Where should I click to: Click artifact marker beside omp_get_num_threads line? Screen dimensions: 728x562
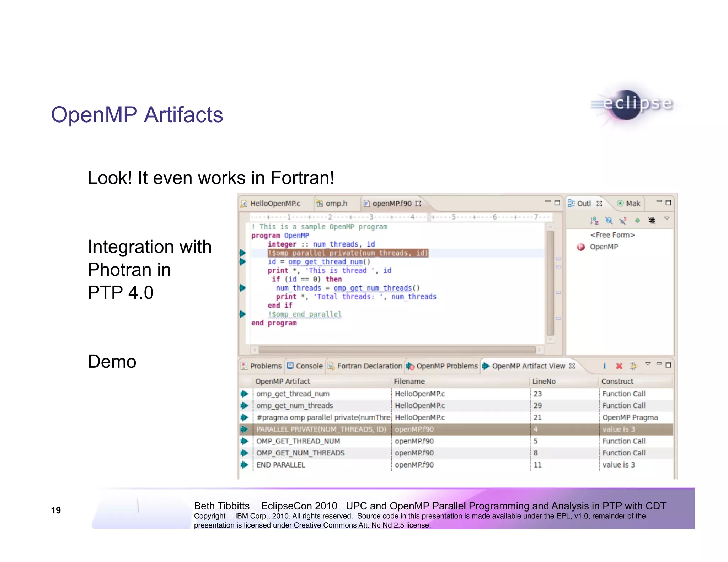242,288
